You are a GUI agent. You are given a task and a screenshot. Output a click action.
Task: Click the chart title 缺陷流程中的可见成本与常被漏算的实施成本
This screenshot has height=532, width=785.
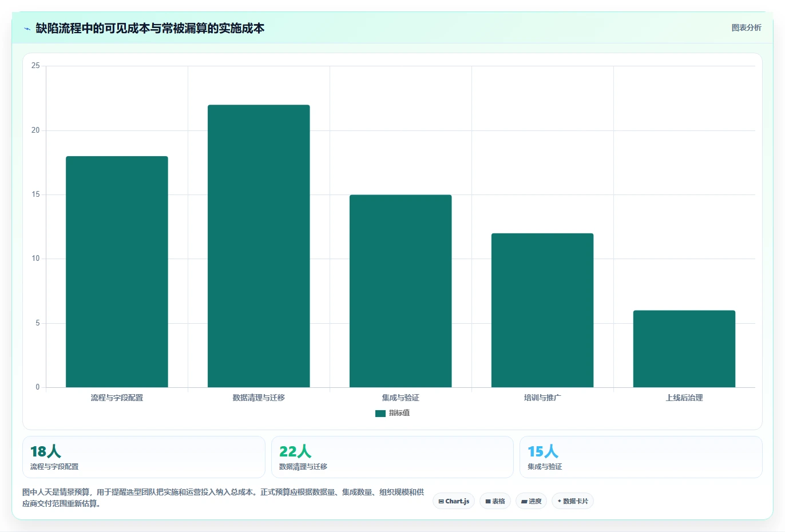[150, 28]
